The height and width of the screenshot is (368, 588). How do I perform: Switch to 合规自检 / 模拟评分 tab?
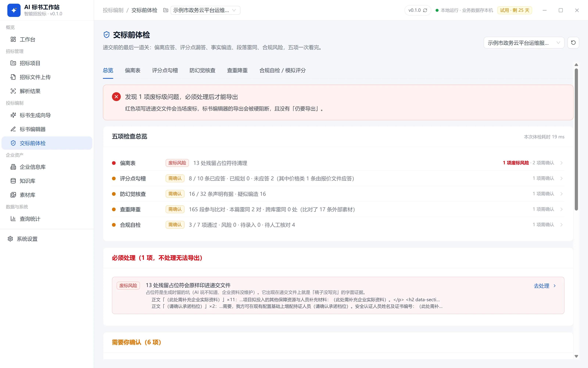(282, 70)
